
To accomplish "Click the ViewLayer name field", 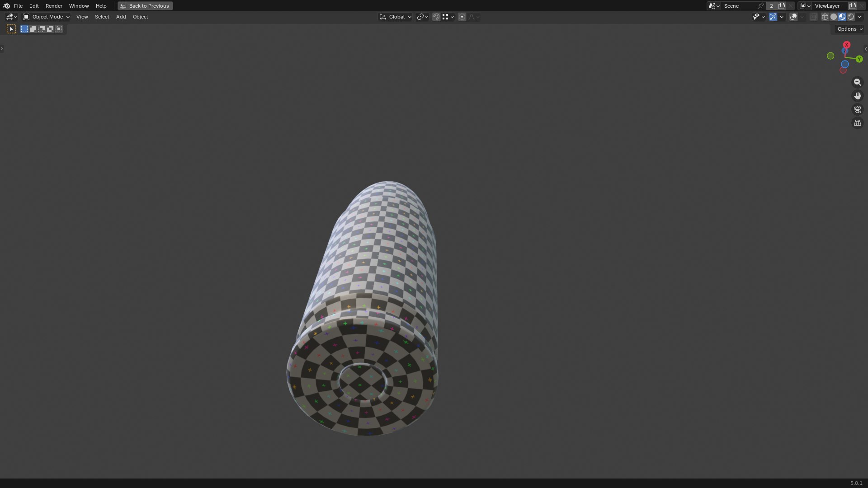I will tap(830, 6).
